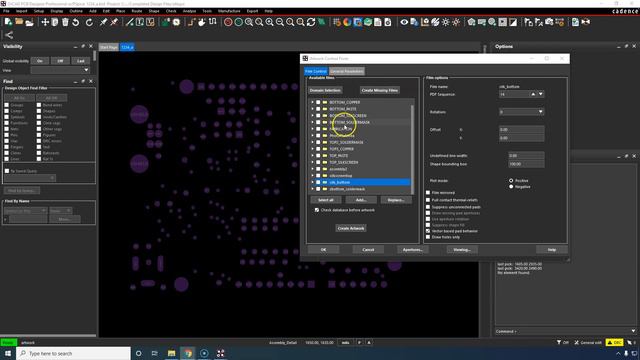Click the Shape bounding box field
This screenshot has height=360, width=640.
click(x=526, y=164)
